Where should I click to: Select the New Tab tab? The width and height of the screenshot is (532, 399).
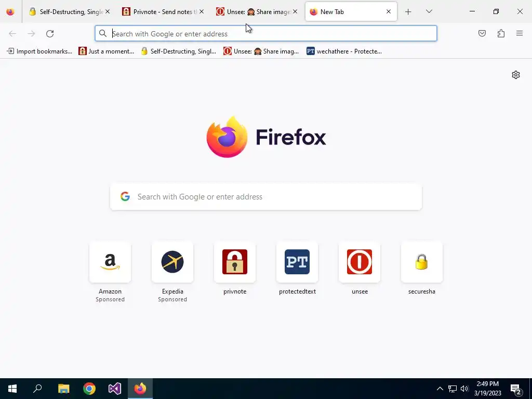click(x=351, y=11)
